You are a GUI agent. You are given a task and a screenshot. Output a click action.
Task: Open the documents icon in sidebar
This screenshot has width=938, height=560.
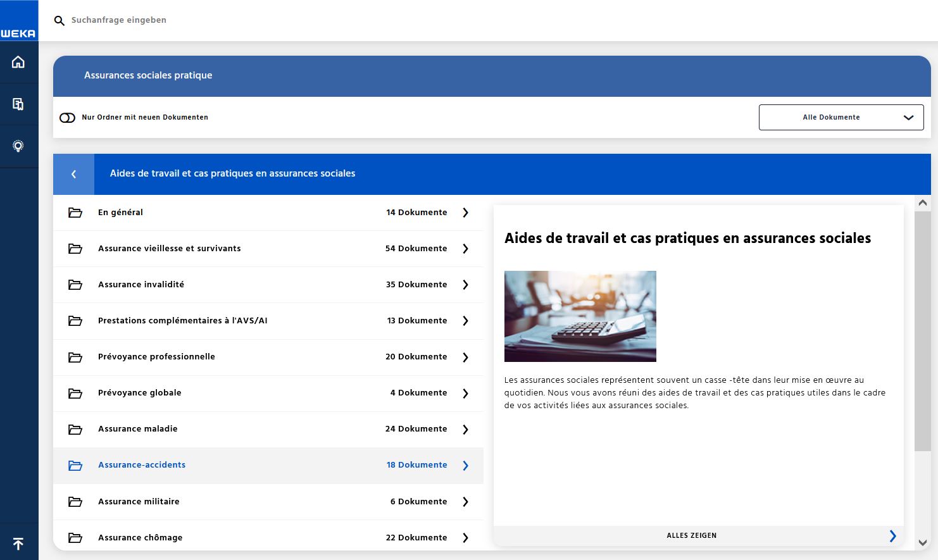tap(18, 104)
